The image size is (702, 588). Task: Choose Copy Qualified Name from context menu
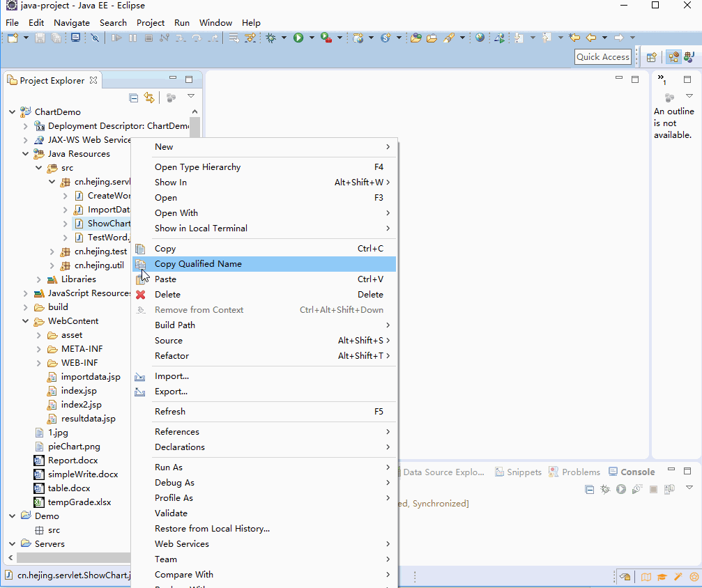pos(264,264)
